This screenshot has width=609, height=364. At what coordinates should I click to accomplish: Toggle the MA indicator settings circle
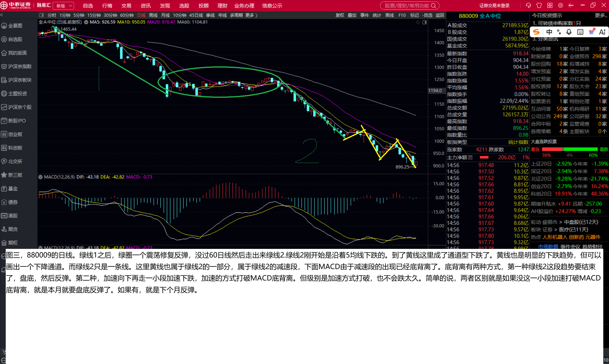click(86, 22)
